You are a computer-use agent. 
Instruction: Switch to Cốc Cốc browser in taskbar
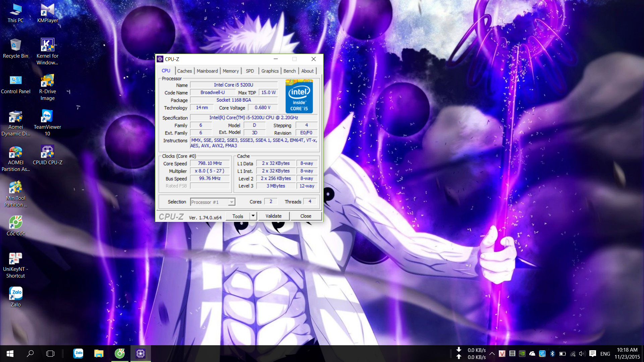pyautogui.click(x=120, y=354)
